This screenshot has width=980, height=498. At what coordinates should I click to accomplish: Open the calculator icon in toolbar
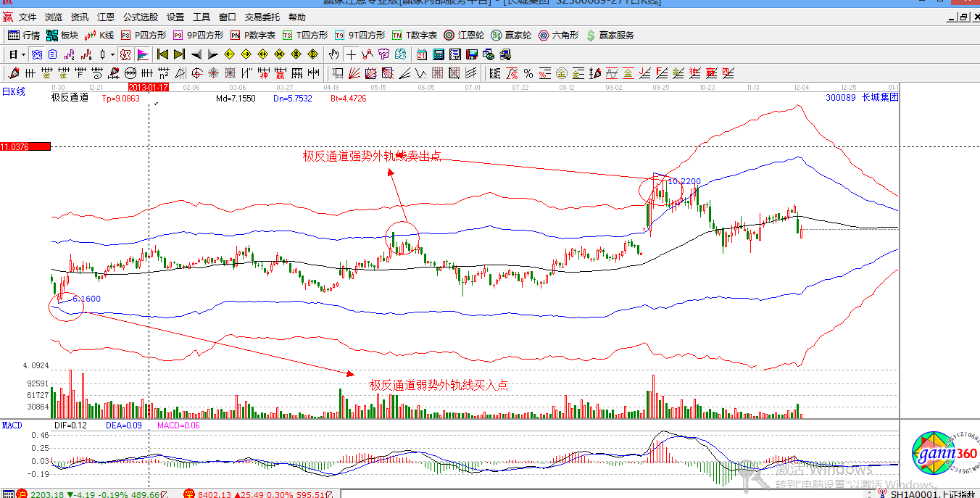[x=439, y=54]
